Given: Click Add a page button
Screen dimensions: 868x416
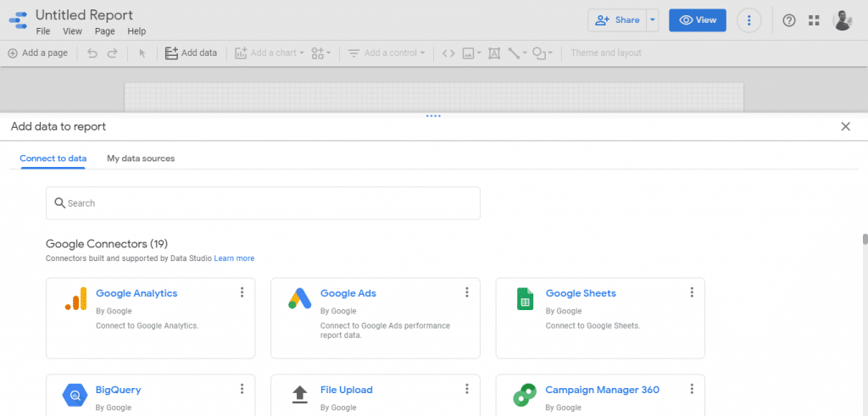Looking at the screenshot, I should pos(37,53).
